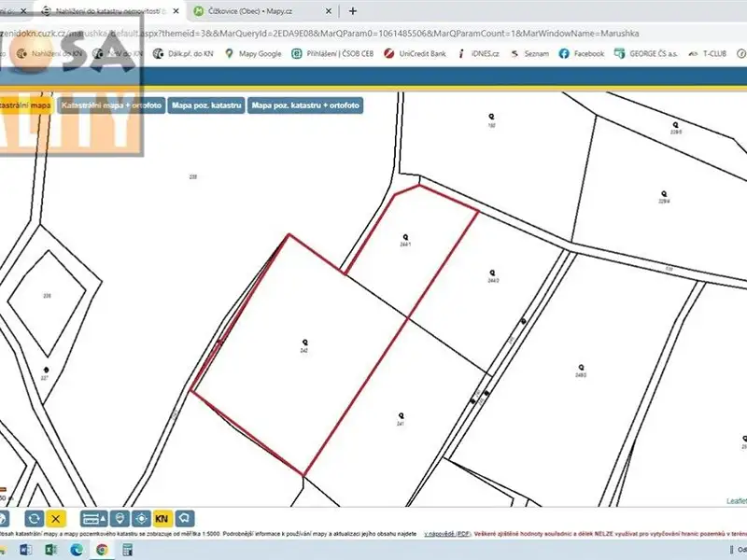Open Microsoft Word from the taskbar
Viewport: 747px width, 560px height.
click(25, 550)
